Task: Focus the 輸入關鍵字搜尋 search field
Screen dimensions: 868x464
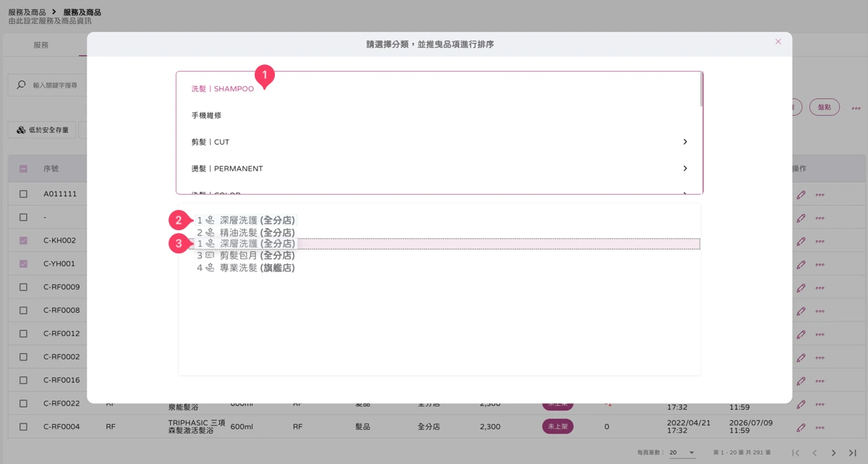Action: point(55,85)
